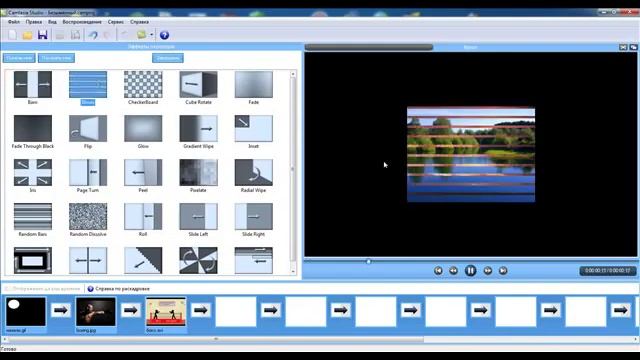This screenshot has width=640, height=360.
Task: Open the Вид menu
Action: pos(52,22)
